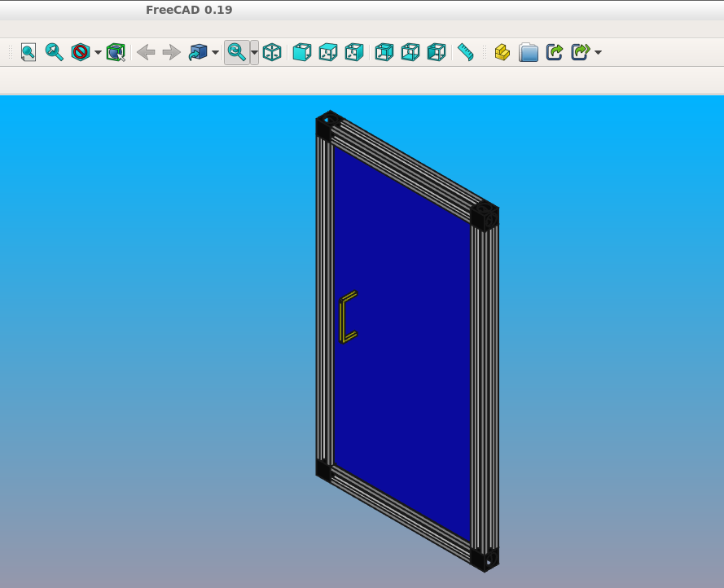Click the Fit All view icon

(28, 51)
